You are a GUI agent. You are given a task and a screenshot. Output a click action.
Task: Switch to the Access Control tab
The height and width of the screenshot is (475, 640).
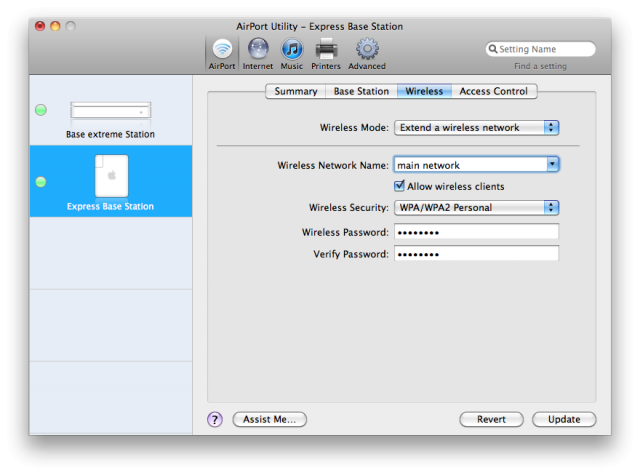coord(494,91)
